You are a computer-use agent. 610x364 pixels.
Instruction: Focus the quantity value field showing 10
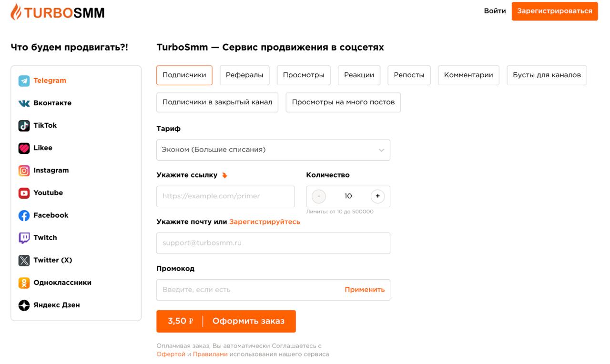[x=348, y=196]
